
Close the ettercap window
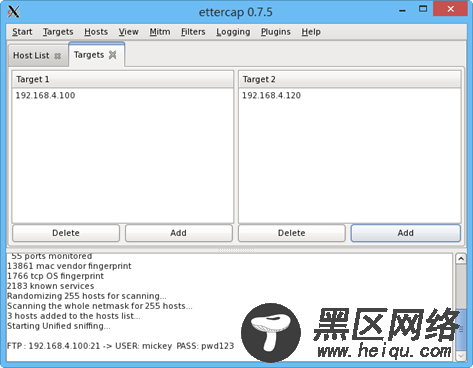pyautogui.click(x=450, y=9)
